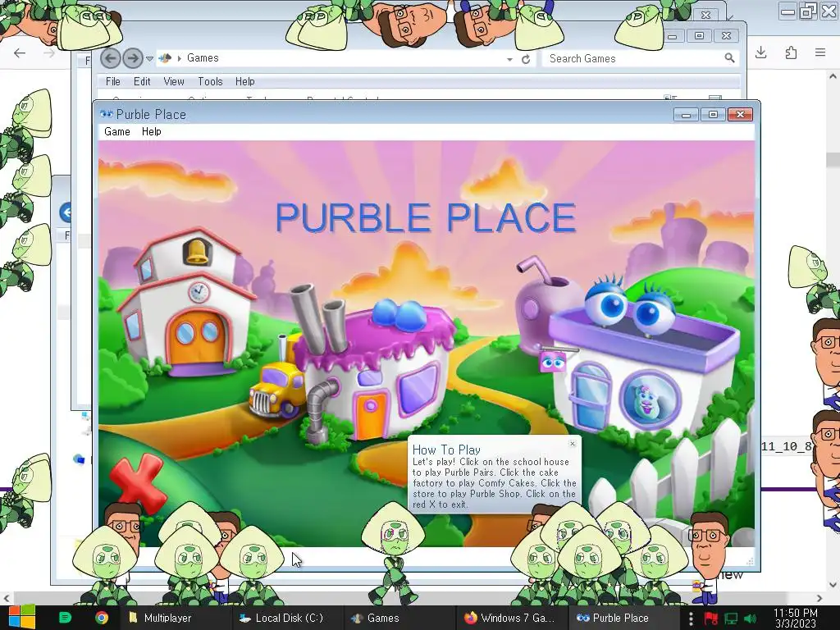Image resolution: width=840 pixels, height=630 pixels.
Task: Open the Help menu in Purble Place
Action: click(151, 132)
